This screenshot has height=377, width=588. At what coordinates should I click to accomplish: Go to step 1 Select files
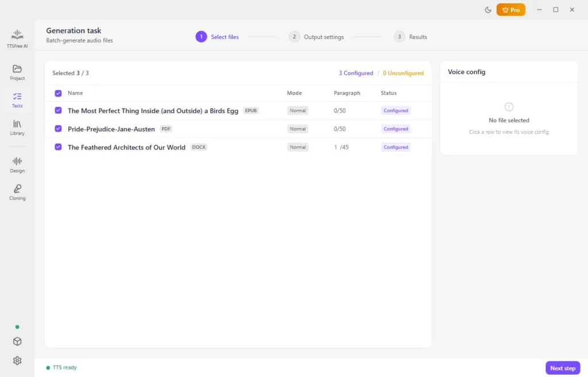coord(217,37)
